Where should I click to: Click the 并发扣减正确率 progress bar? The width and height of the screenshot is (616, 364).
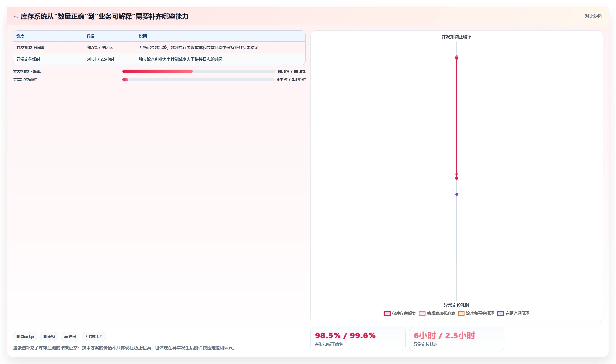coord(198,71)
